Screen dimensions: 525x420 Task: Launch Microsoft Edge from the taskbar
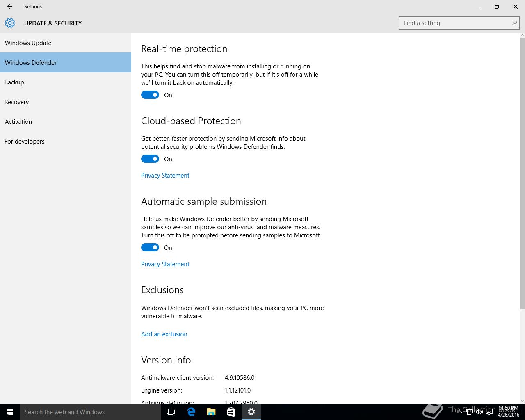191,412
